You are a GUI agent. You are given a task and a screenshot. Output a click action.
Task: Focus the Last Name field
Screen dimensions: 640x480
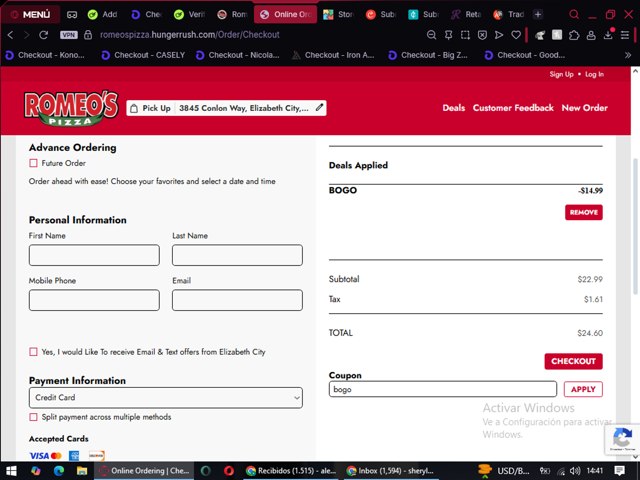tap(237, 255)
